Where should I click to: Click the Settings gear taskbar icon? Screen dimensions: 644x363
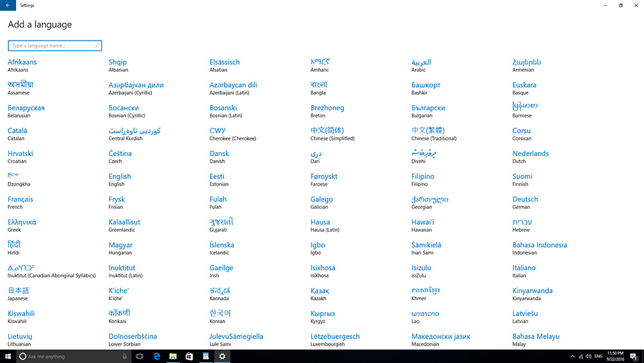pyautogui.click(x=222, y=356)
